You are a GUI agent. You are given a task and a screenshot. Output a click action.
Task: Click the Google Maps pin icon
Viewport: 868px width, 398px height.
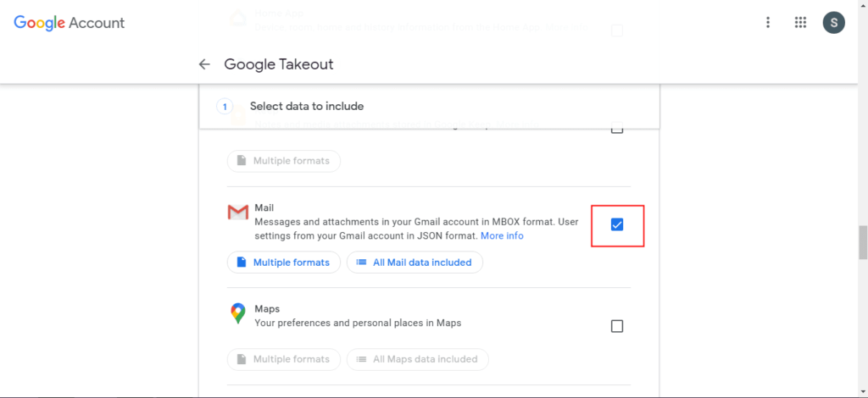237,313
